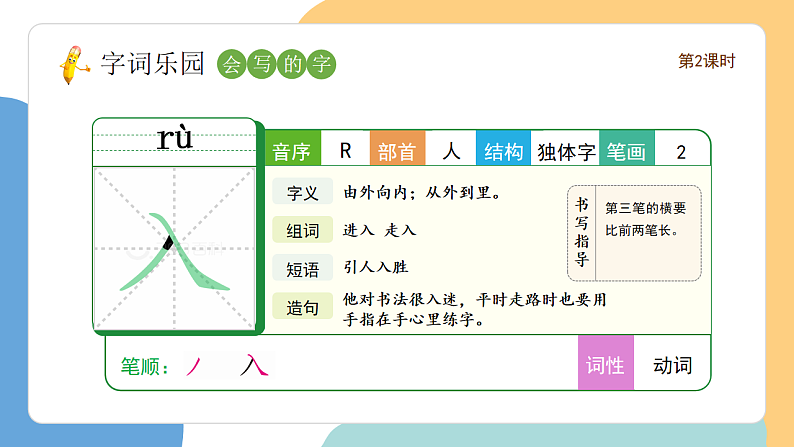Click the completed red '入' stroke character

click(254, 366)
